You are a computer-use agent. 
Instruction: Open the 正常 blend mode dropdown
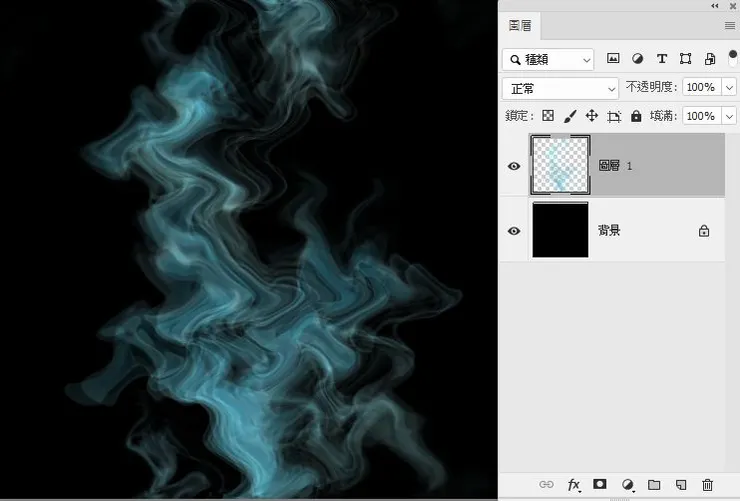pos(560,89)
